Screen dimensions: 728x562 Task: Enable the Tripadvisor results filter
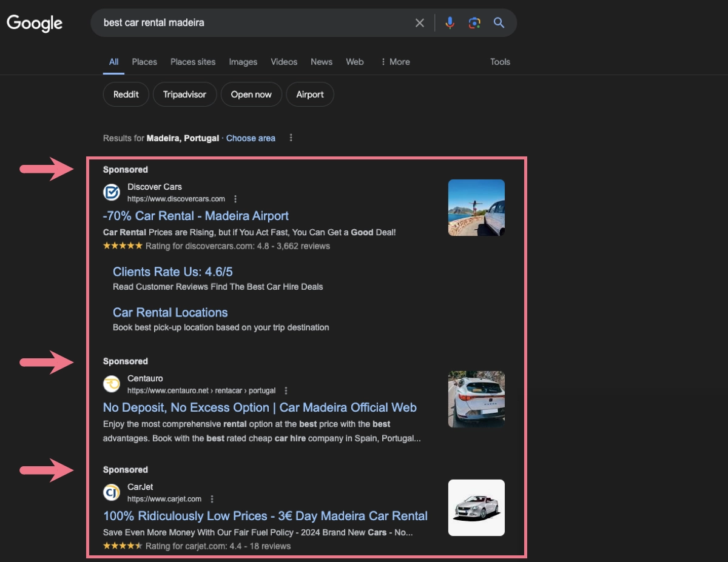[x=184, y=94]
